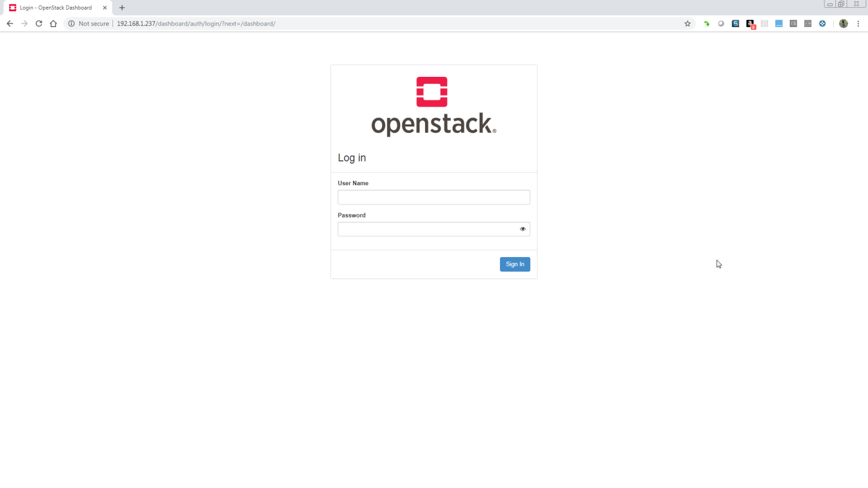868x488 pixels.
Task: Click the green arrow extension icon
Action: point(706,24)
